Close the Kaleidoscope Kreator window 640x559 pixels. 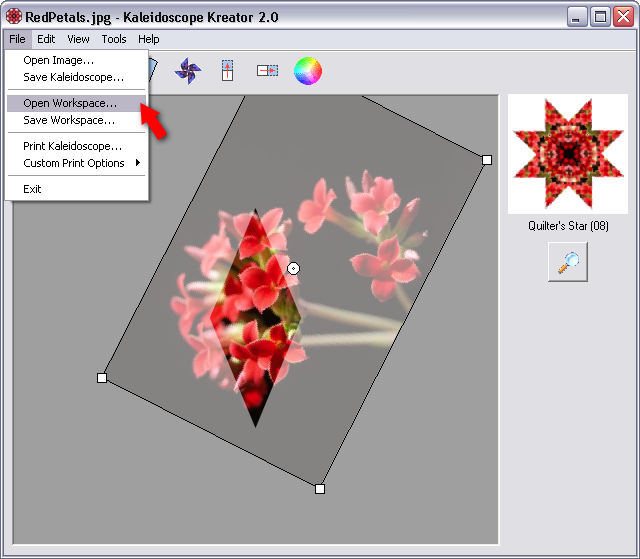(x=624, y=17)
